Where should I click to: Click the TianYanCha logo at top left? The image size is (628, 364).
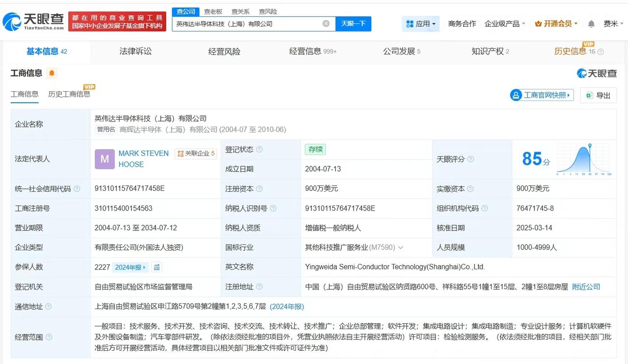tap(33, 21)
